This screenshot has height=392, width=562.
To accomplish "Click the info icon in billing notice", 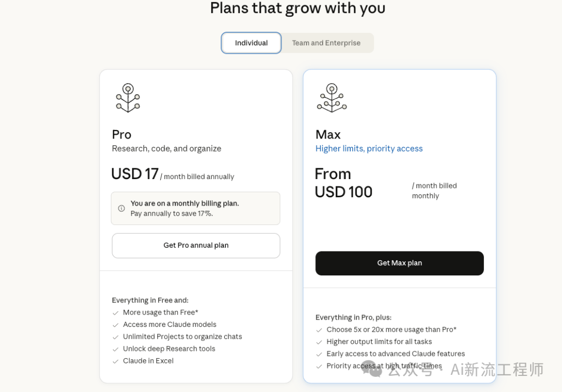I will point(121,208).
